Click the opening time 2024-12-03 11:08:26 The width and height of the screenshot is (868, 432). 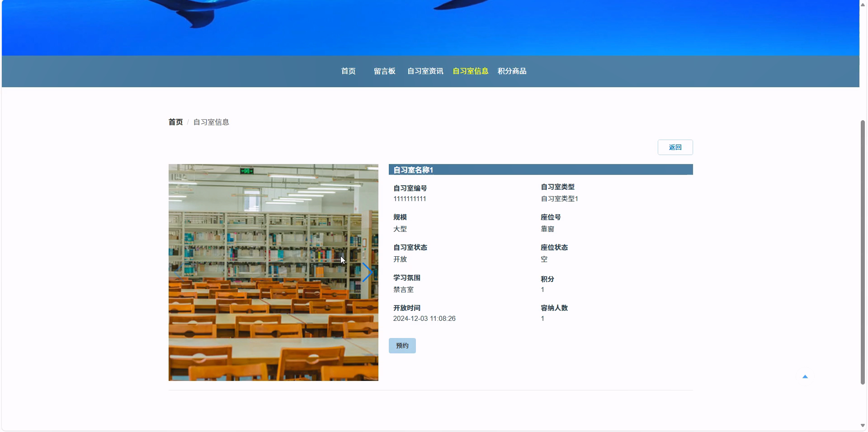pyautogui.click(x=424, y=319)
